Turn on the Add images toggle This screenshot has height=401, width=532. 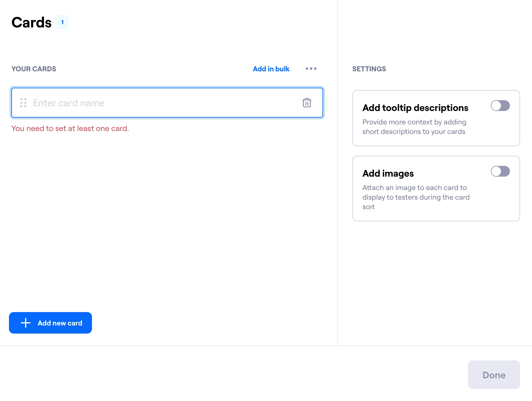point(500,171)
